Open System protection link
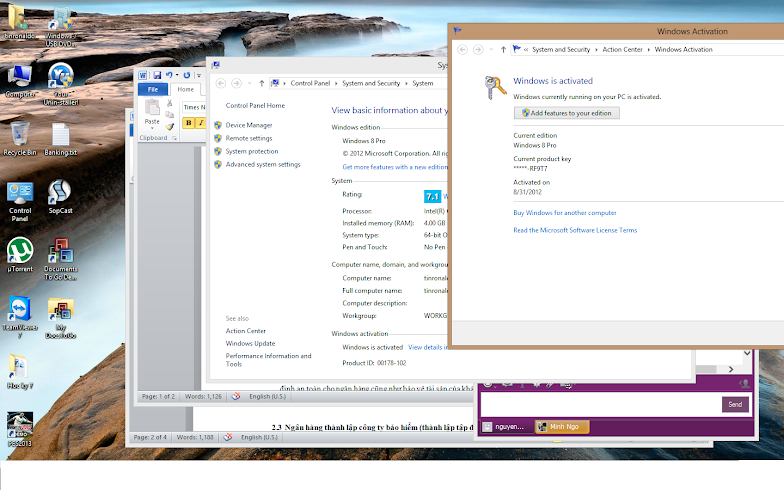Viewport: 784px width, 490px height. (252, 151)
